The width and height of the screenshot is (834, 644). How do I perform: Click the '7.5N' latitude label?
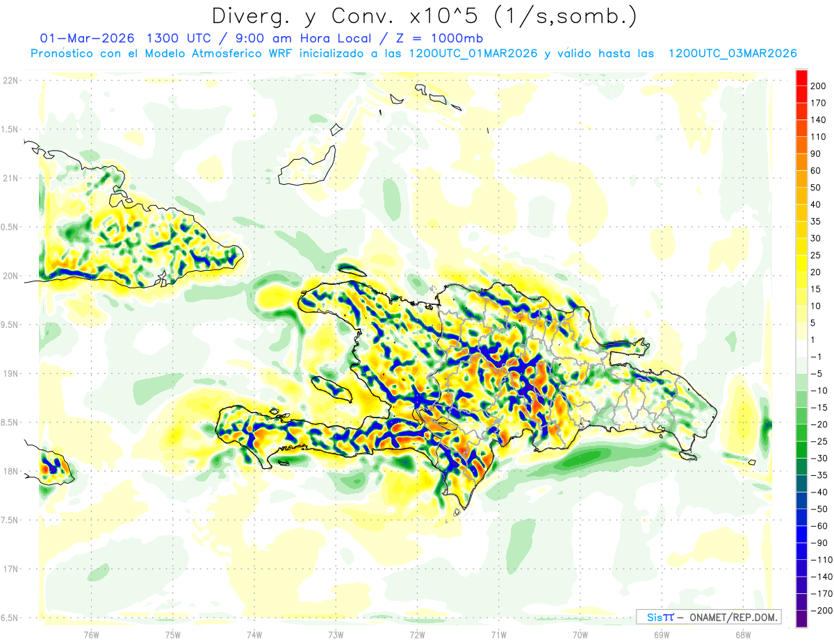tap(10, 520)
